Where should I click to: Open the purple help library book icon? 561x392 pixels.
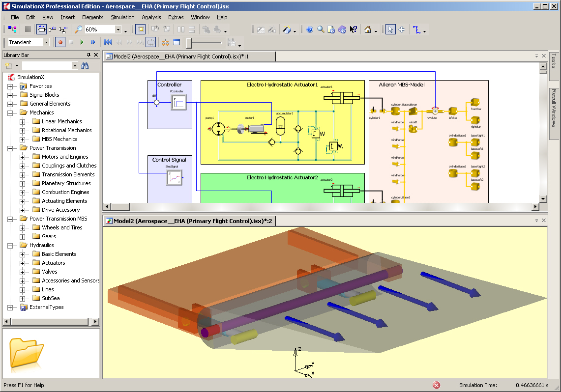(342, 29)
